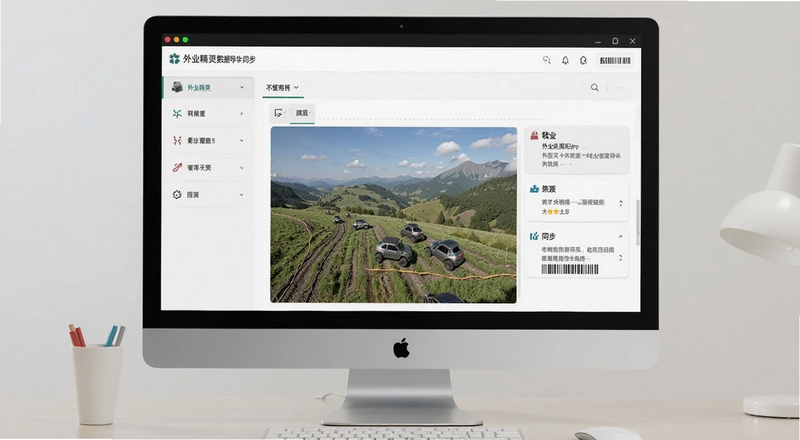Click the app title text in the header
Image resolution: width=800 pixels, height=440 pixels.
pos(219,59)
